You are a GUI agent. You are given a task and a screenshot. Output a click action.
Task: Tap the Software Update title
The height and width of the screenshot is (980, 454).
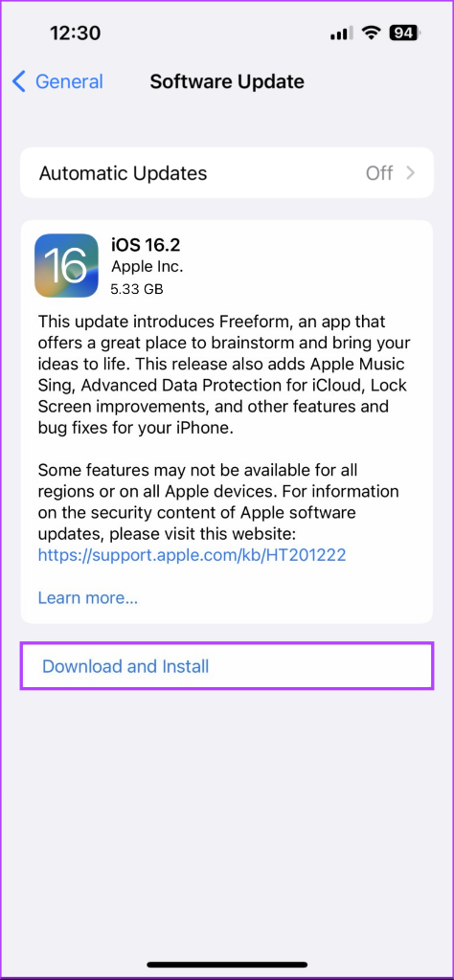click(227, 82)
